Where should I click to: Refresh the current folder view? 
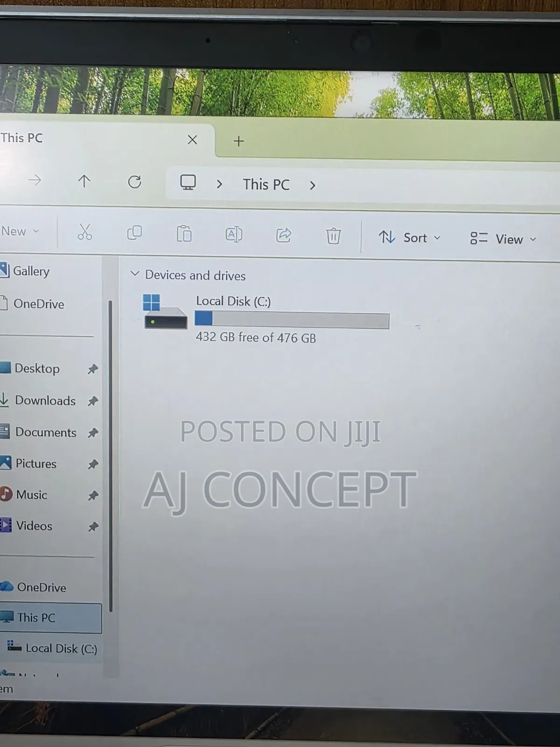pos(134,182)
